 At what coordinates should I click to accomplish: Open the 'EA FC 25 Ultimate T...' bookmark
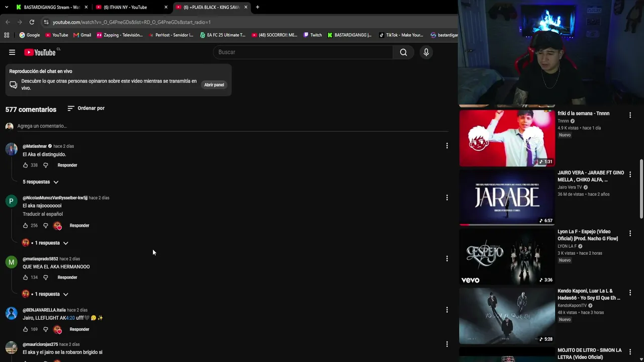(222, 35)
